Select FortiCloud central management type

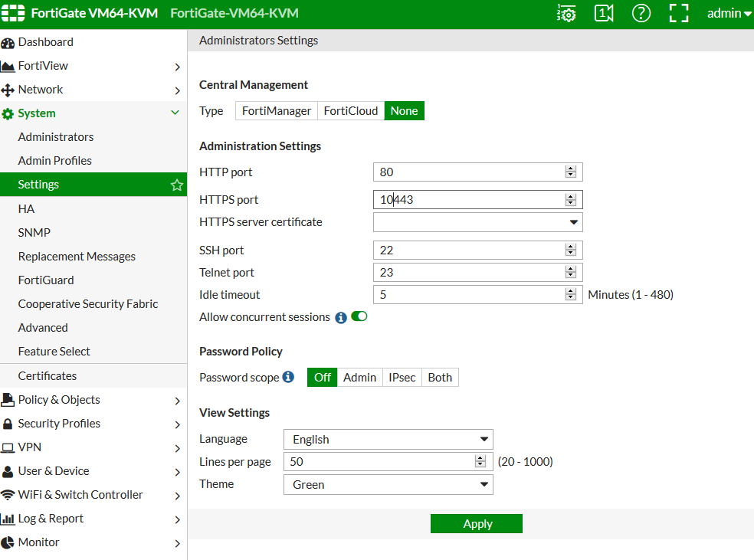(x=351, y=111)
